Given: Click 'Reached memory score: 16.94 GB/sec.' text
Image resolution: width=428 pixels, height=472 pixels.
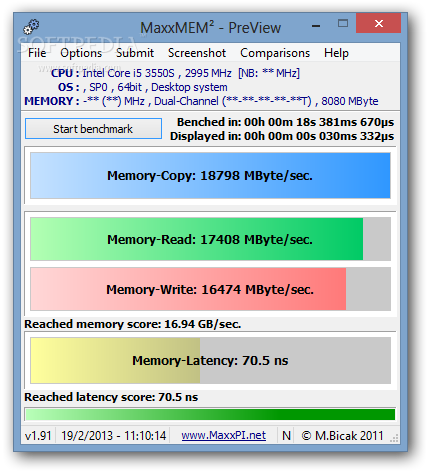Looking at the screenshot, I should (133, 324).
